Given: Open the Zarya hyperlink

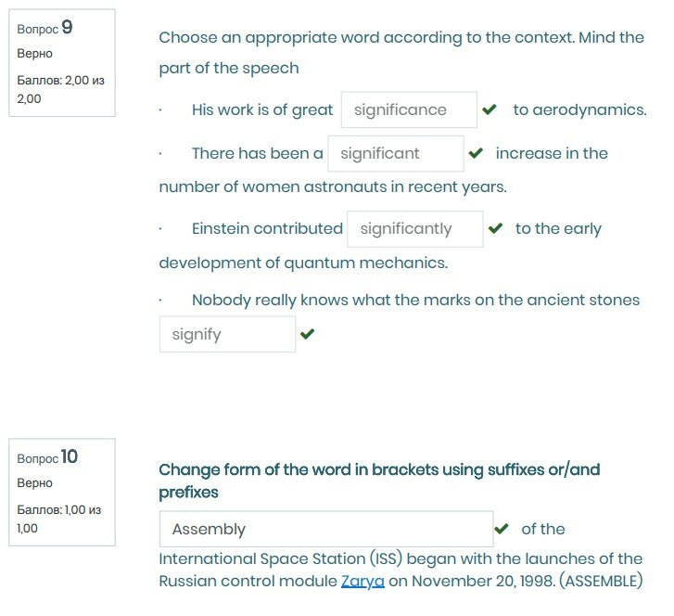Looking at the screenshot, I should coord(362,582).
